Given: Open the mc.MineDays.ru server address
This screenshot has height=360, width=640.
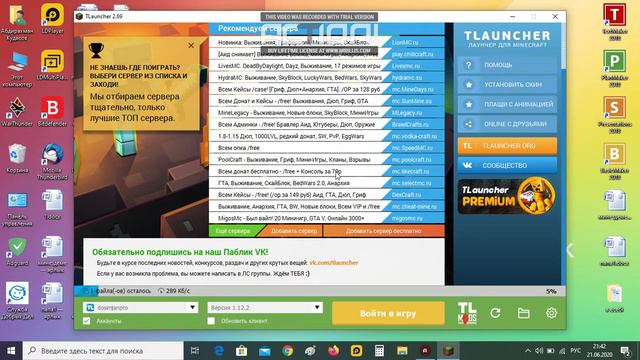Looking at the screenshot, I should click(x=413, y=89).
